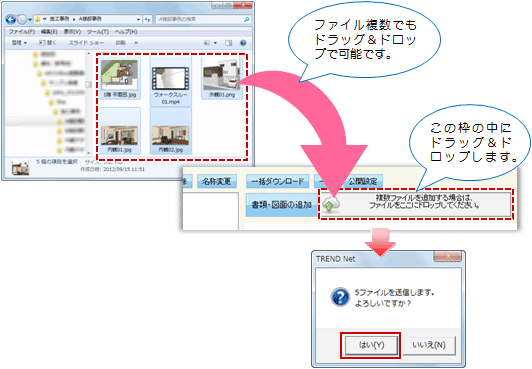Screen dimensions: 532x369
Task: Expand the view options dropdown arrow
Action: [x=215, y=43]
